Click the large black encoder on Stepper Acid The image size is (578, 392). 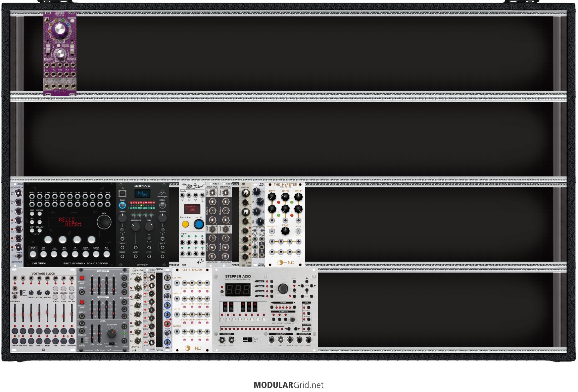(x=283, y=288)
